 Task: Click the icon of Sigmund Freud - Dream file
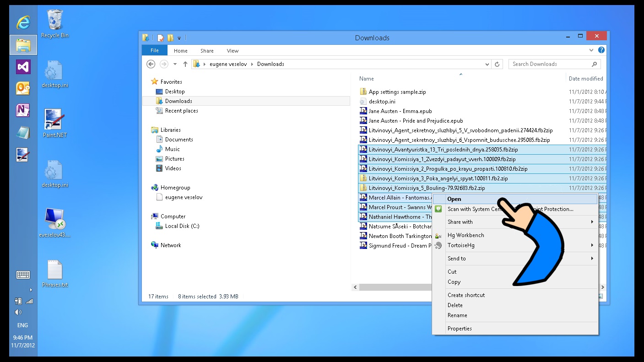tap(363, 246)
